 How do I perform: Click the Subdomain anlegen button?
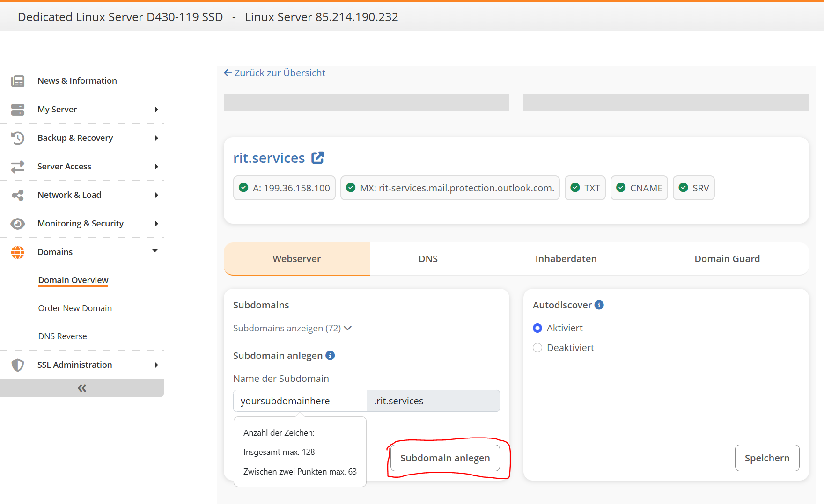pos(445,458)
